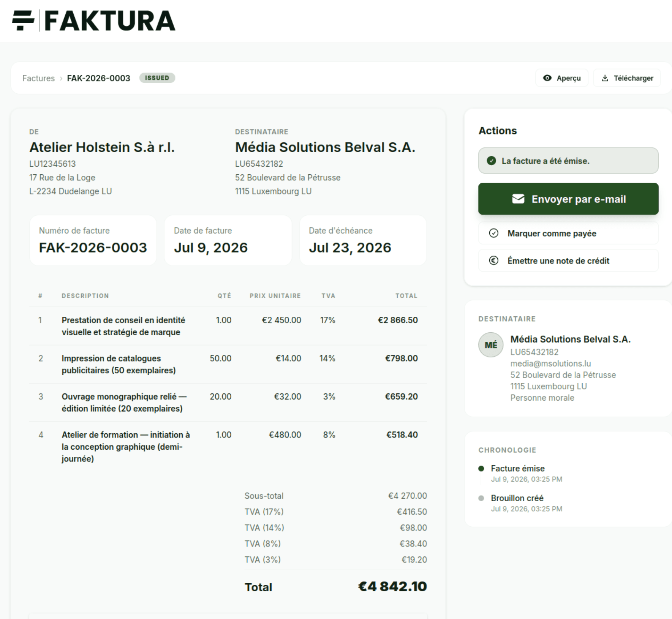The width and height of the screenshot is (672, 619).
Task: Download the invoice with Télécharger
Action: click(x=627, y=78)
